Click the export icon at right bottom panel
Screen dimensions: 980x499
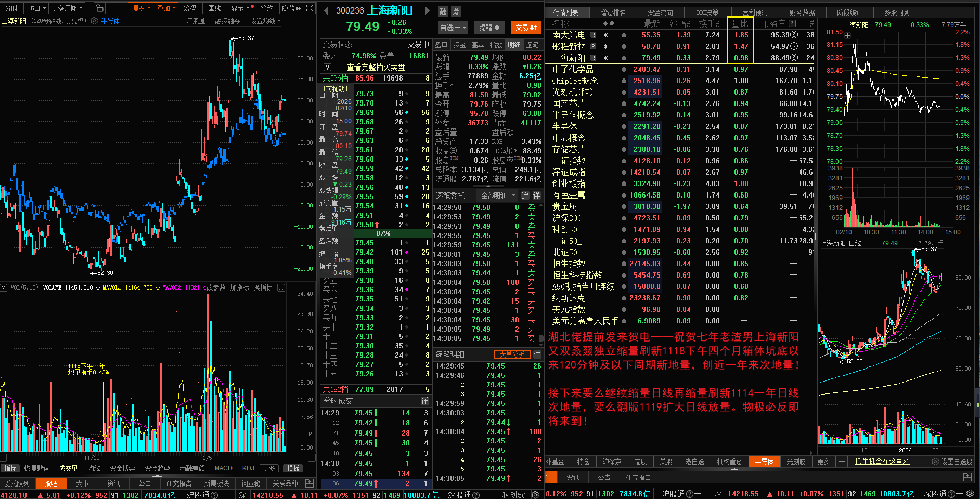(x=968, y=477)
